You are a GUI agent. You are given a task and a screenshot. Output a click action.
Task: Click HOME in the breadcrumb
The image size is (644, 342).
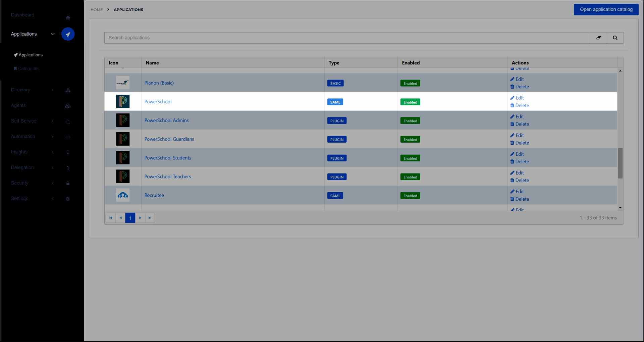pos(97,10)
